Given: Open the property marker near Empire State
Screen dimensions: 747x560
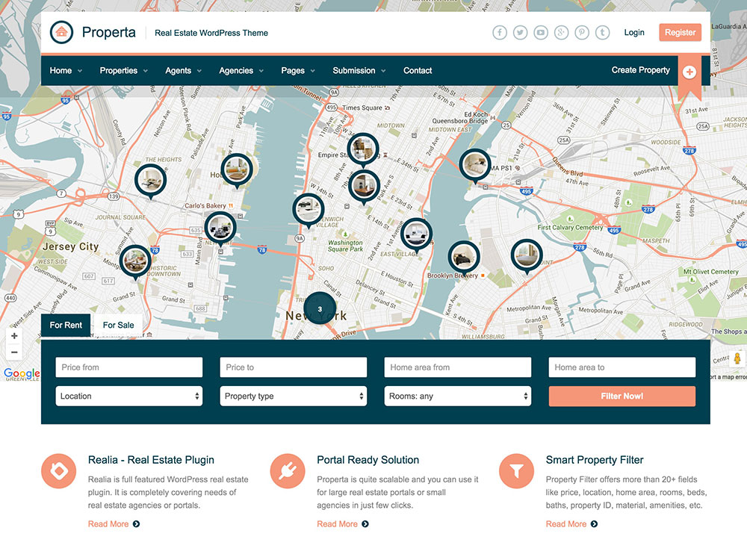Looking at the screenshot, I should click(363, 149).
